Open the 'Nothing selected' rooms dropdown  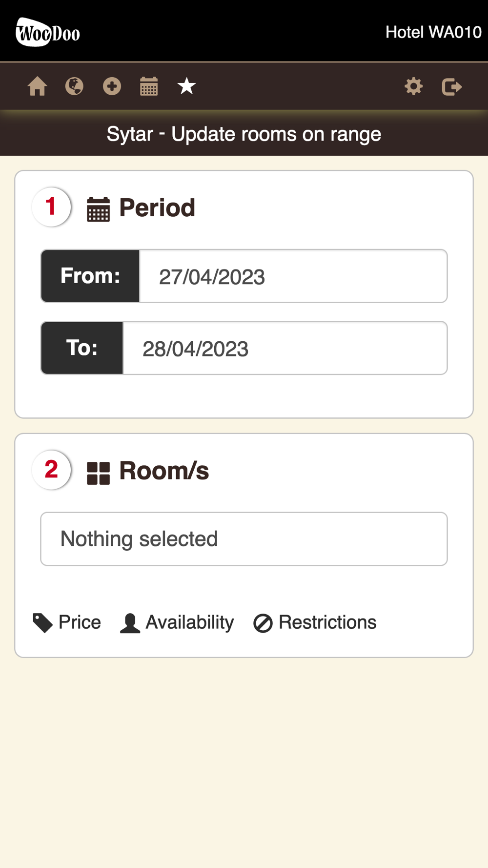(244, 539)
